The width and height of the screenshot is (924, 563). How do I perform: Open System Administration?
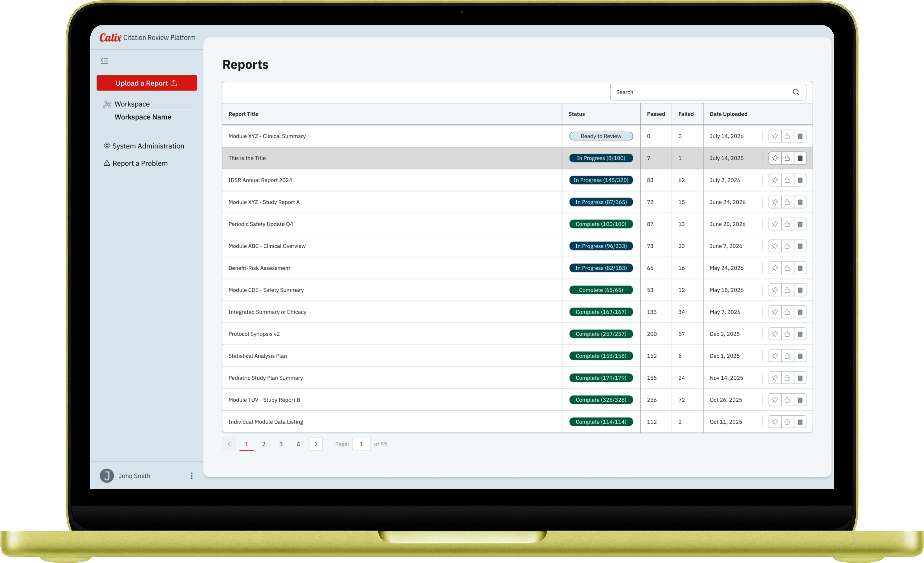point(144,146)
